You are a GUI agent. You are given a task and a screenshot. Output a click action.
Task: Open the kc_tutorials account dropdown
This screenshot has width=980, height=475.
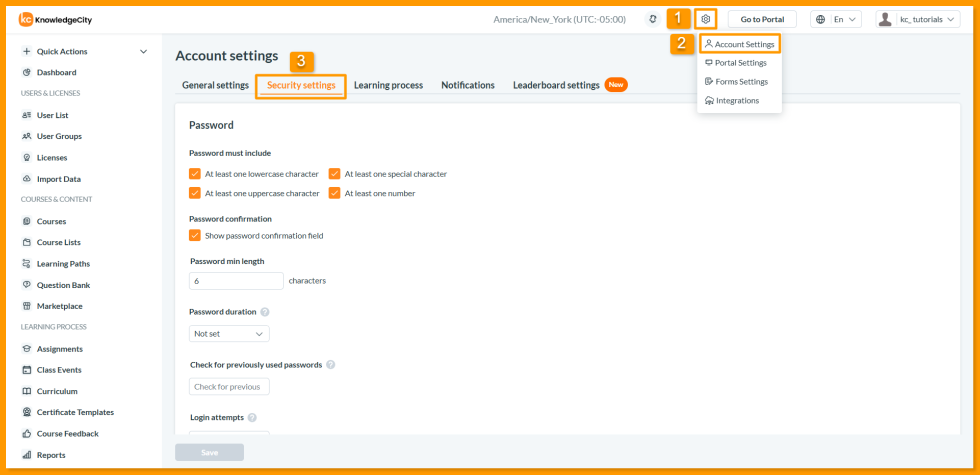(x=926, y=19)
